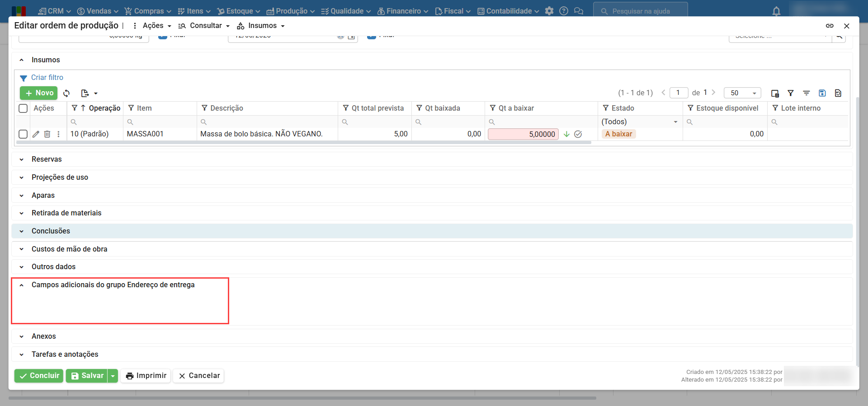Click the document settings icon in grid toolbar
Viewport: 868px width, 406px height.
(x=838, y=93)
